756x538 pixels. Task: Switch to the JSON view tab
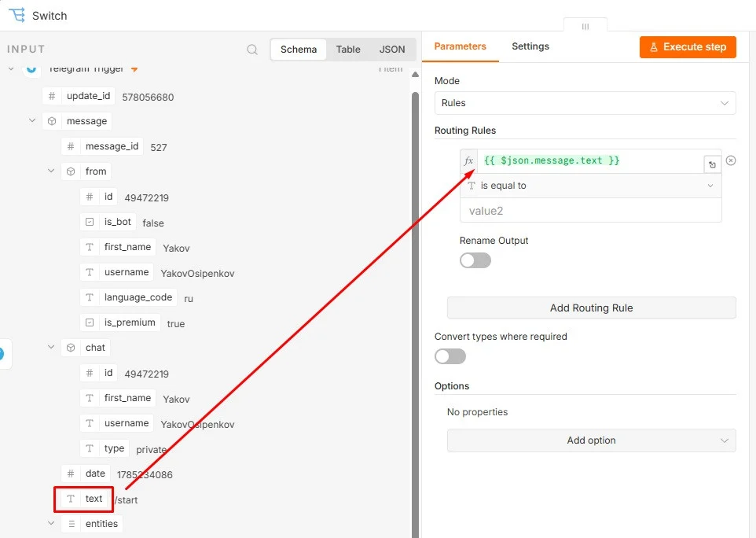392,50
